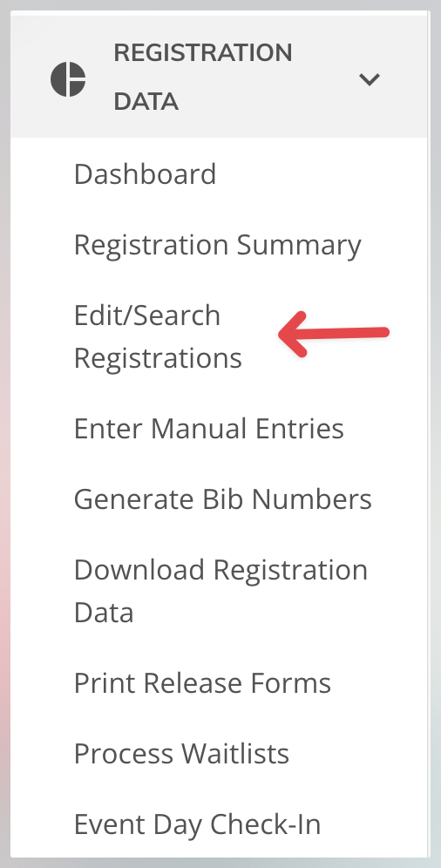Image resolution: width=441 pixels, height=868 pixels.
Task: Go to Generate Bib Numbers
Action: click(x=223, y=499)
